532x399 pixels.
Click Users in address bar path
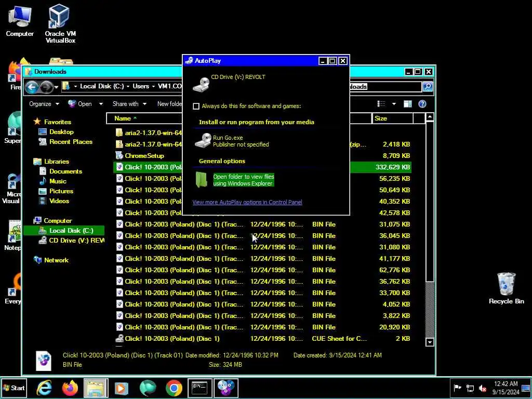point(141,86)
